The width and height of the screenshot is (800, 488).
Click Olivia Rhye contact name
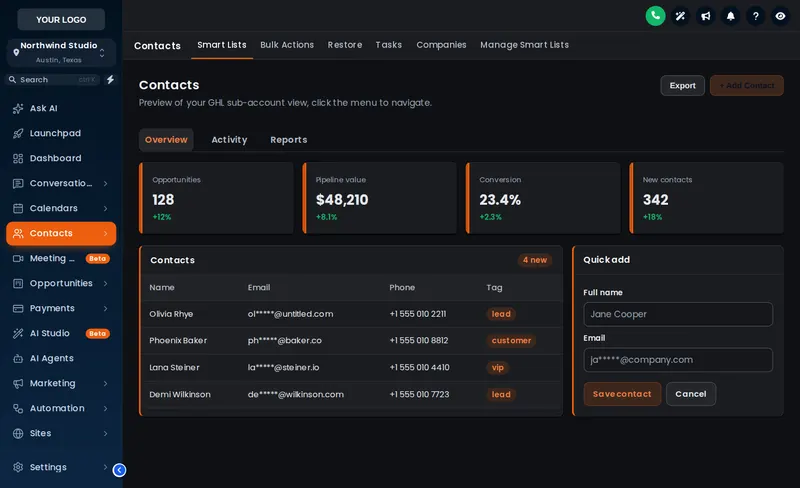(x=171, y=314)
